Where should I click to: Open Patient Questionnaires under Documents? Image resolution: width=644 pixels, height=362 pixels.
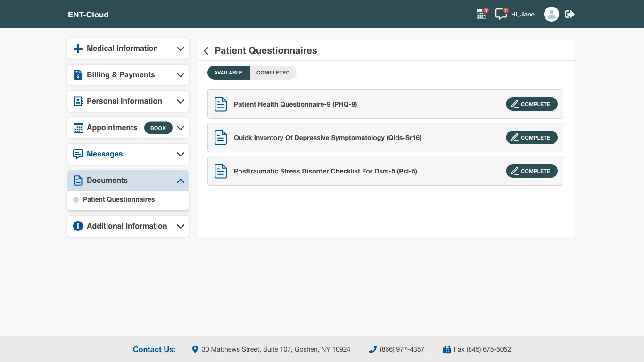click(119, 199)
